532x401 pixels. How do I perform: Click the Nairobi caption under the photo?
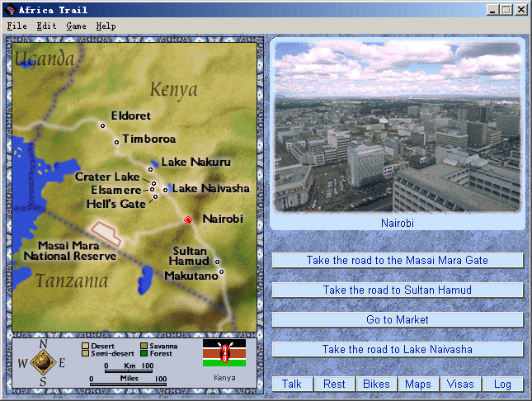click(x=398, y=223)
